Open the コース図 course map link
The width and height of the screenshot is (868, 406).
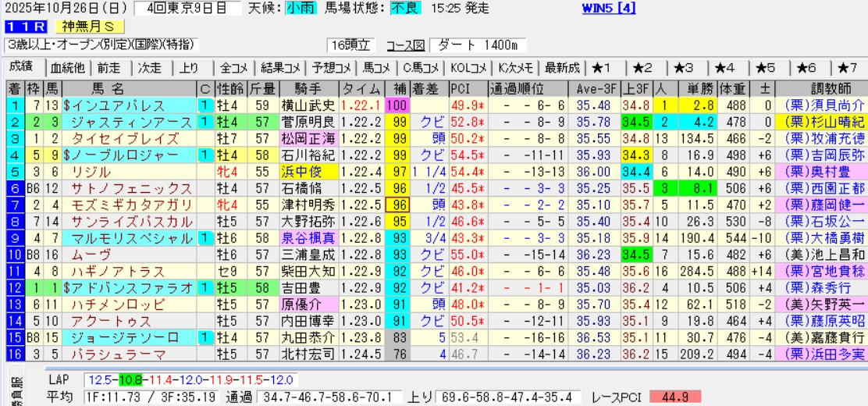404,45
